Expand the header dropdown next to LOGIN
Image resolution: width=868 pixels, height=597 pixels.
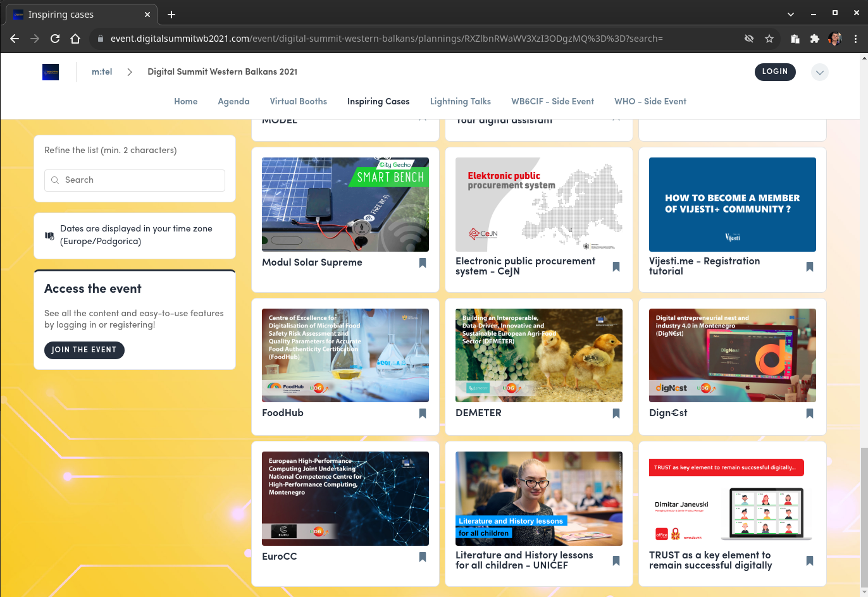click(820, 72)
